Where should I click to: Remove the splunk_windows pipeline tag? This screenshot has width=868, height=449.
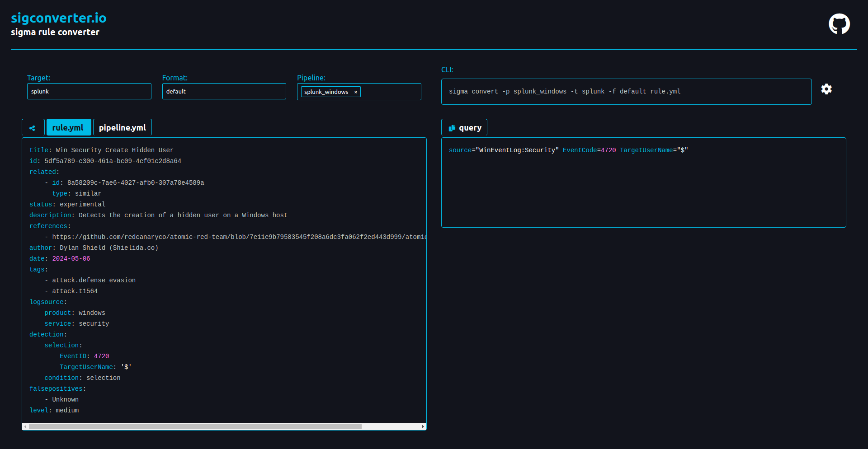(356, 92)
